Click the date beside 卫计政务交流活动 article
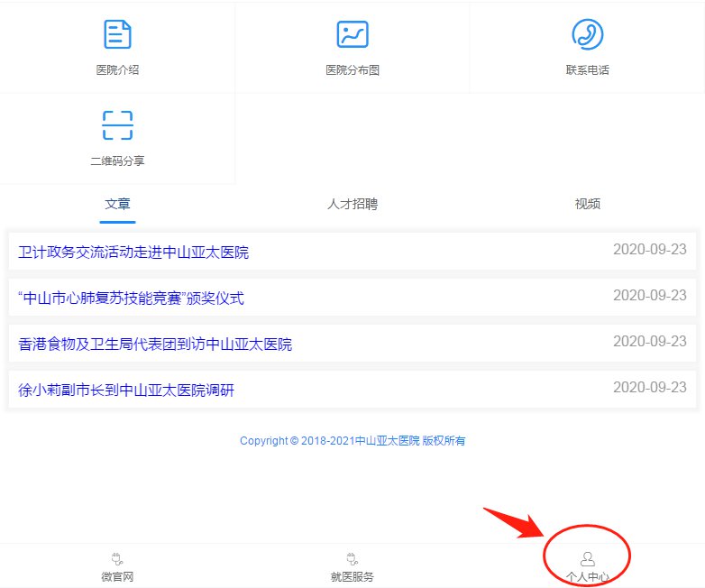This screenshot has height=588, width=705. [649, 250]
